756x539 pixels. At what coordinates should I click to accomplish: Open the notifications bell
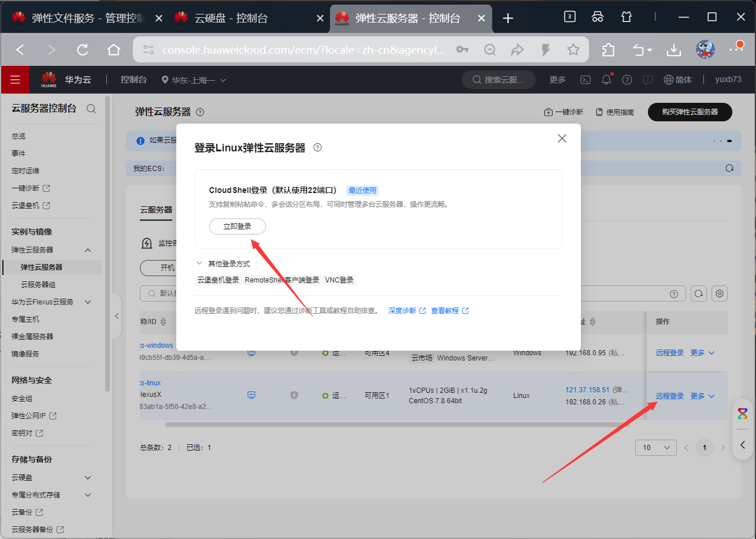606,80
